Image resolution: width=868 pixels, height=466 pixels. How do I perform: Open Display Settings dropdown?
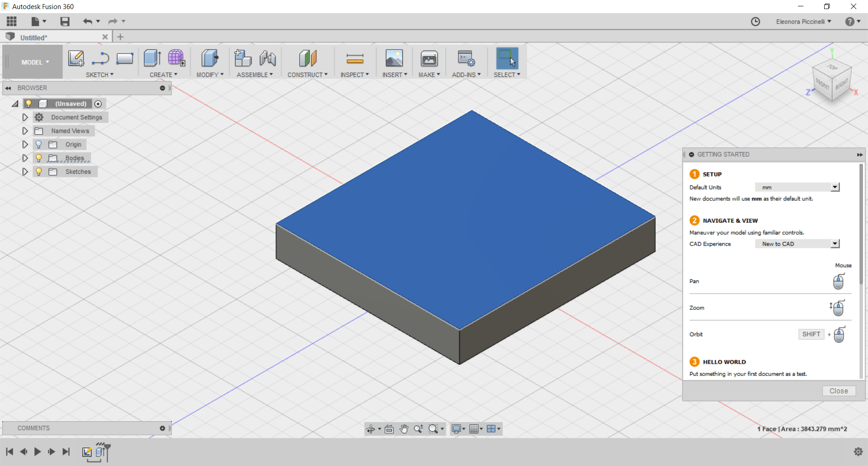point(458,429)
